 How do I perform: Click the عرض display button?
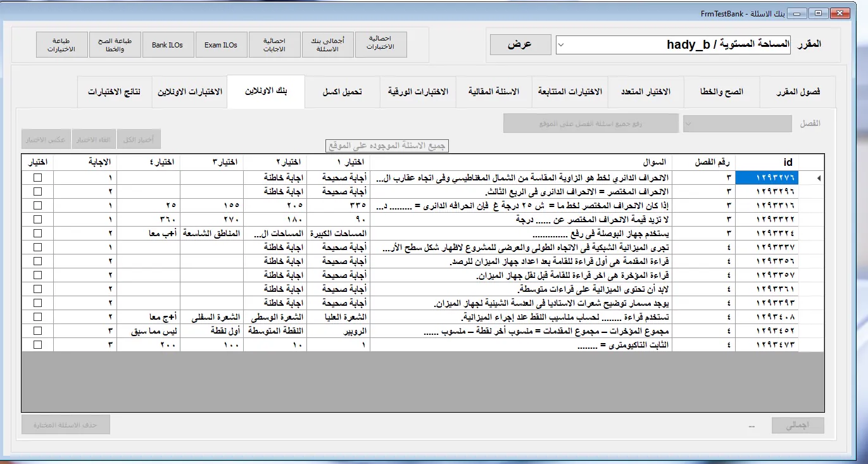click(x=520, y=45)
